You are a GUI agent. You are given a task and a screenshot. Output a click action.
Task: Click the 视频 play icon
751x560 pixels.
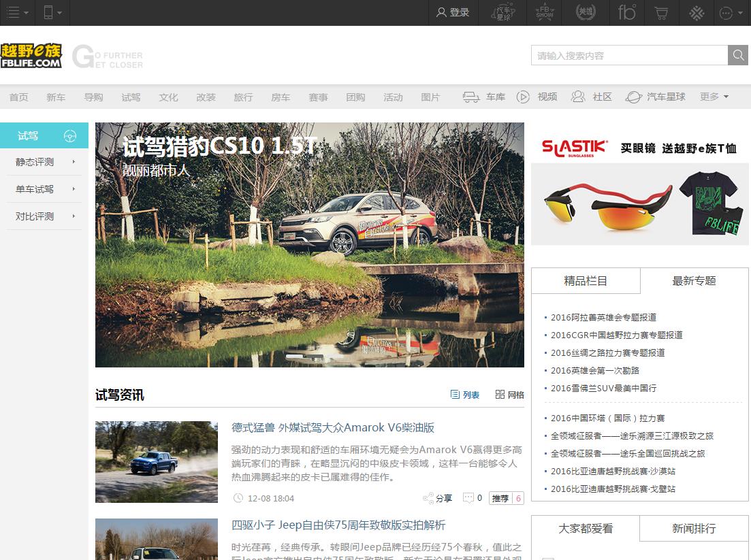click(x=523, y=97)
